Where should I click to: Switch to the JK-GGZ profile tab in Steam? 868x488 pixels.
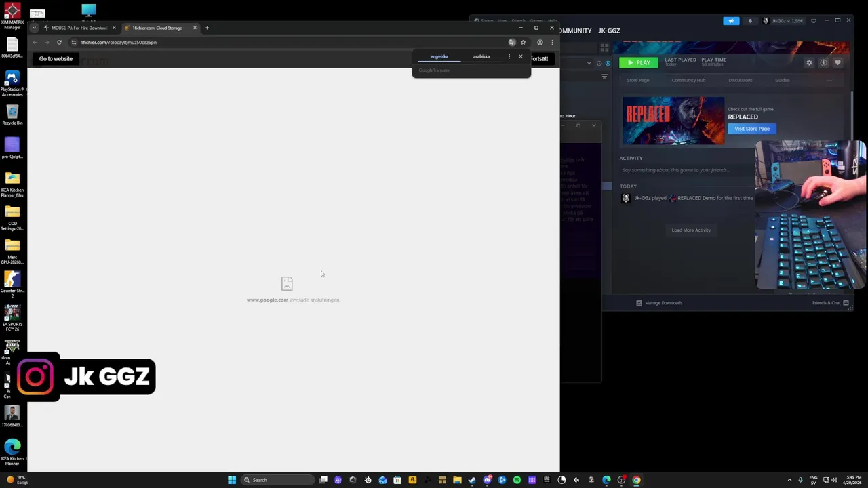[x=609, y=30]
